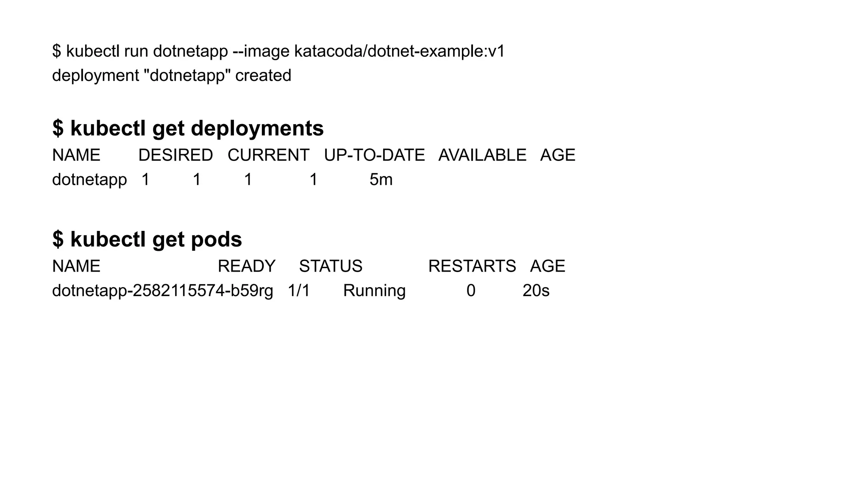868x488 pixels.
Task: Click the STATUS column header
Action: click(331, 266)
